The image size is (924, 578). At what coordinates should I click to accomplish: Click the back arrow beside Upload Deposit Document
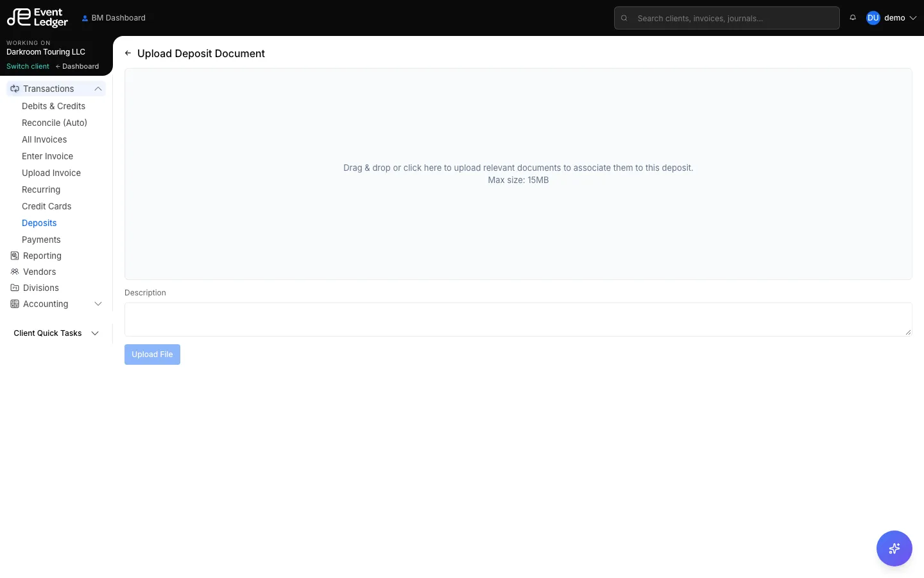coord(128,53)
